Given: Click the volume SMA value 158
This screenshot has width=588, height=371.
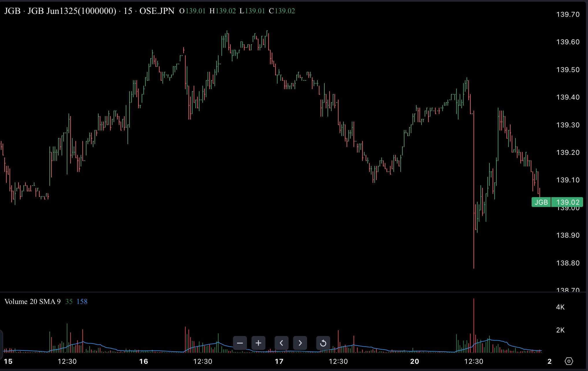Looking at the screenshot, I should click(x=82, y=302).
